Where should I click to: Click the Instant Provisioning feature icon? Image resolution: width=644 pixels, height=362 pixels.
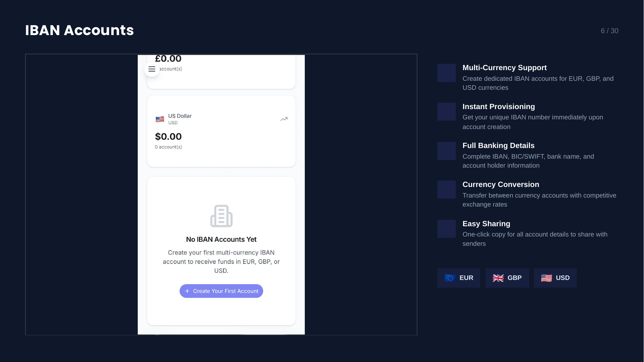click(x=446, y=112)
